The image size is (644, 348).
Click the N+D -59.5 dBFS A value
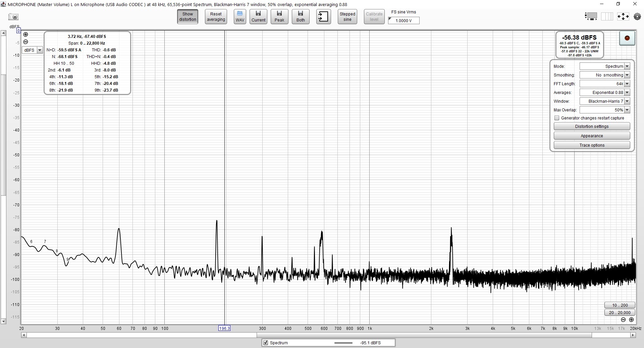coord(69,50)
